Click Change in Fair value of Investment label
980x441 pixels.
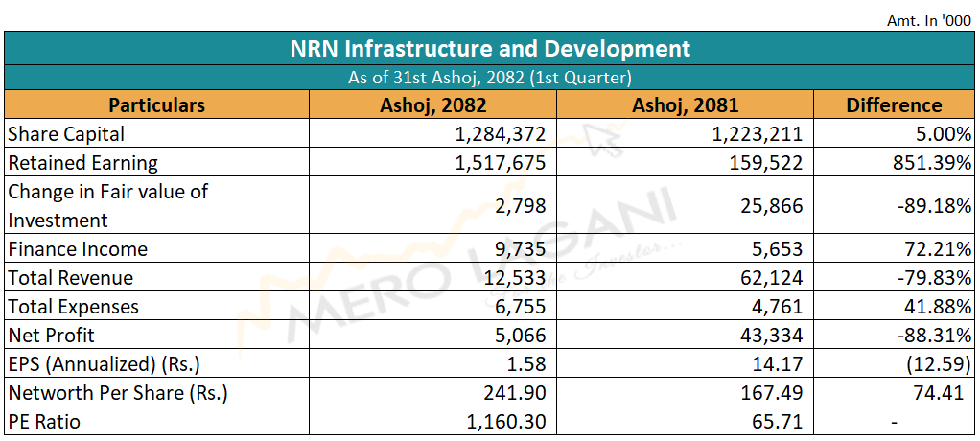click(x=107, y=205)
